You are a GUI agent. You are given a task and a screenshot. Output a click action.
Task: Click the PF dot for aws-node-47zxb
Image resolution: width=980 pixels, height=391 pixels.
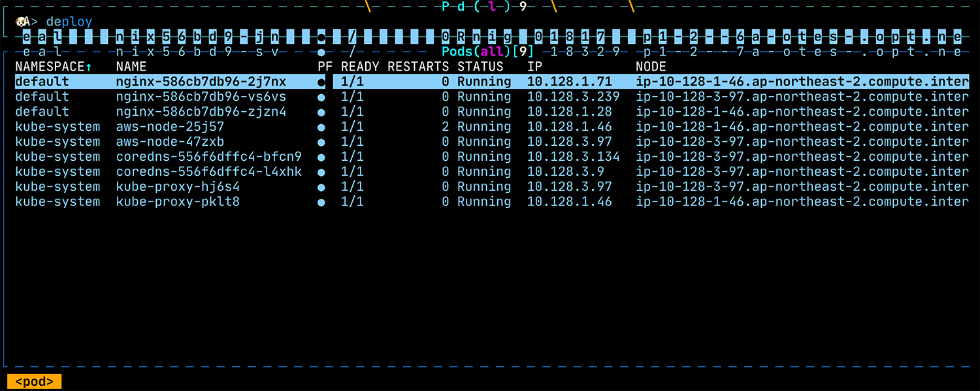tap(321, 143)
